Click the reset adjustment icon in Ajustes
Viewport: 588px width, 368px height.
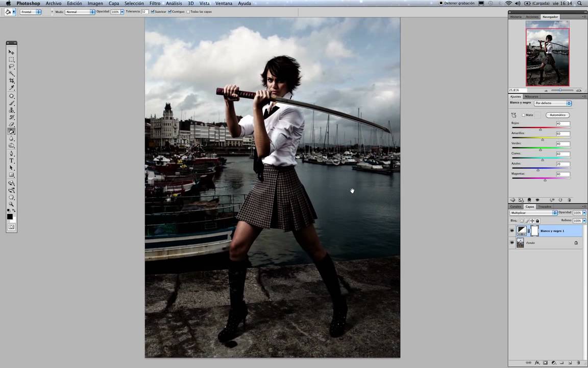[560, 200]
